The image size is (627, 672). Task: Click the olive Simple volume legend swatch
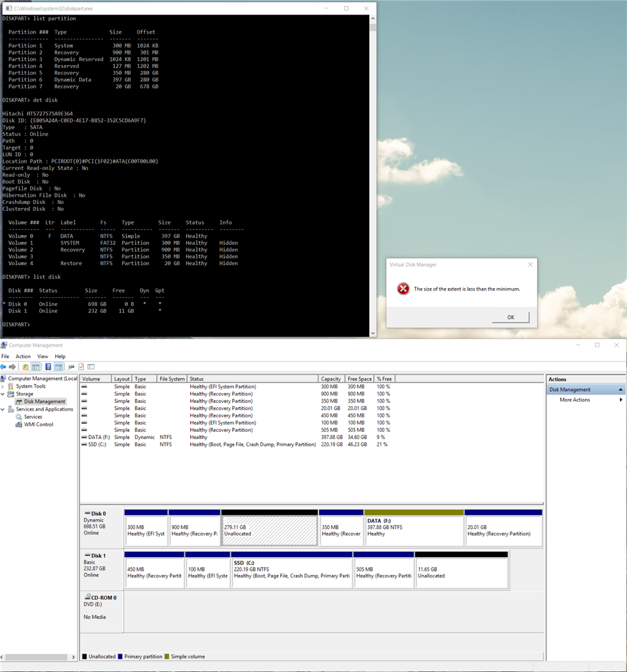pos(167,656)
